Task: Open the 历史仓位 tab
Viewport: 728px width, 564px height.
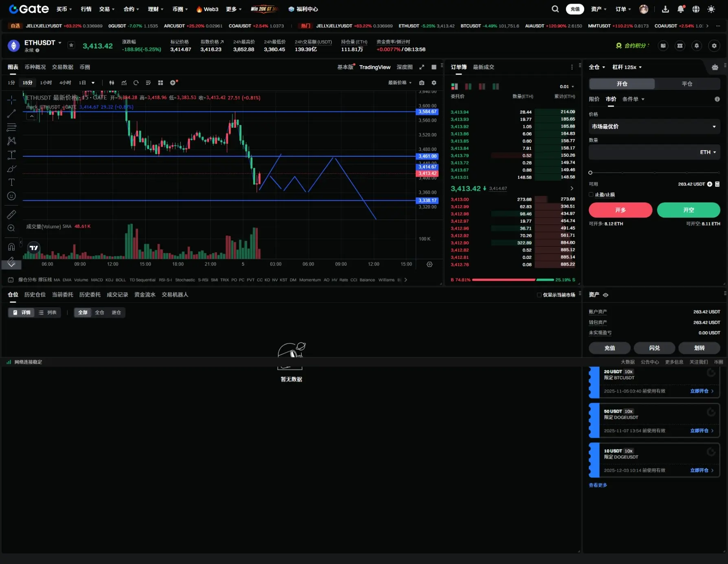Action: coord(35,295)
